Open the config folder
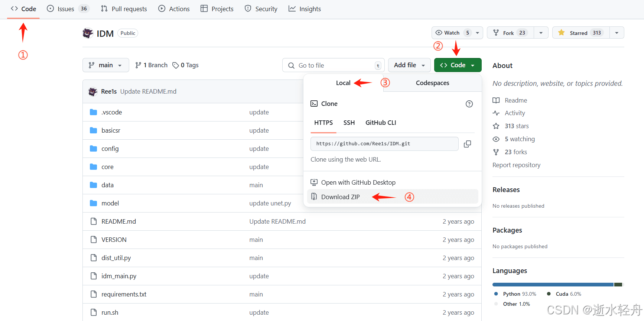The width and height of the screenshot is (644, 321). (x=110, y=149)
